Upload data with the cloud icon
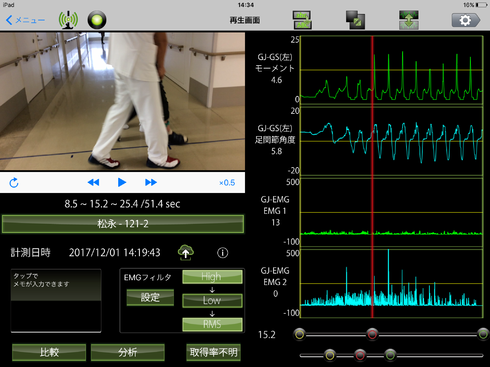 coord(186,252)
